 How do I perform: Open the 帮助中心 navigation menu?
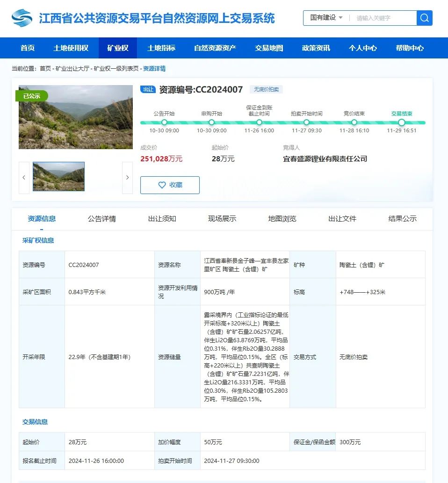point(410,48)
